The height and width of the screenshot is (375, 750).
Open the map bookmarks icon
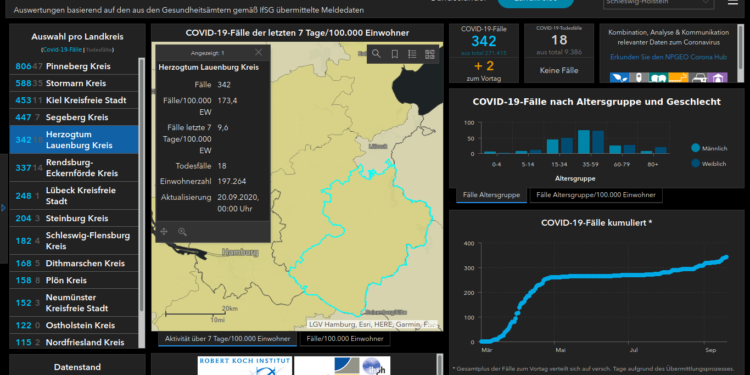pos(395,54)
